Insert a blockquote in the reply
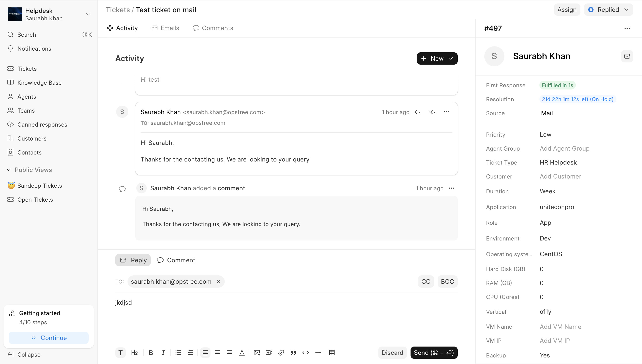Screen dimensions: 642x364 point(293,353)
